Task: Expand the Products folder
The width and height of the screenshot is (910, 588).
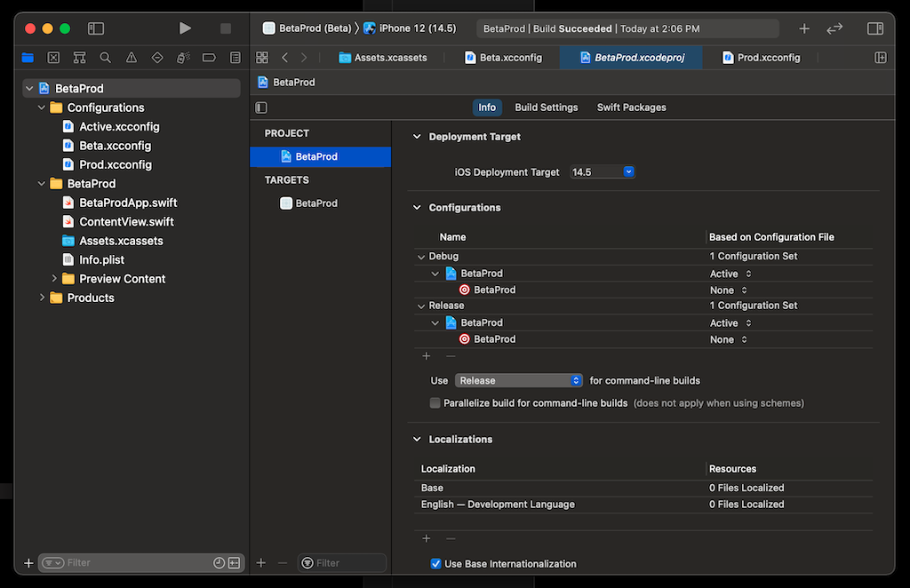Action: coord(42,298)
